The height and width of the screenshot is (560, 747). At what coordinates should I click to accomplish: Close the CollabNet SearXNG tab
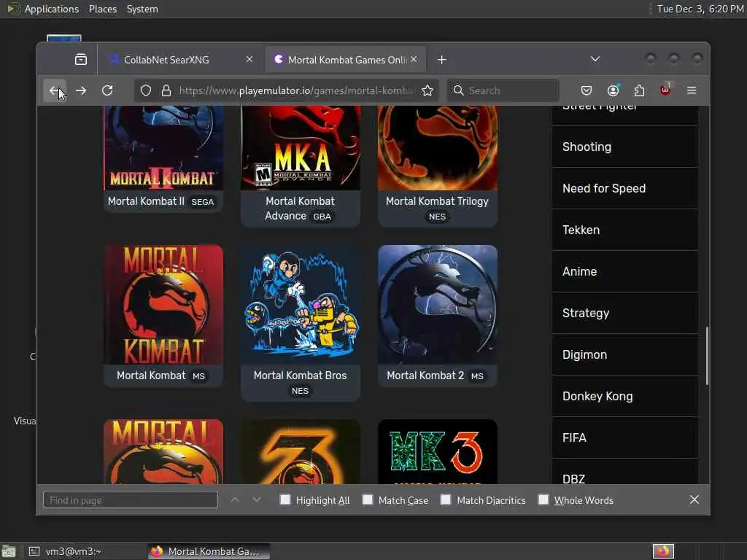coord(249,60)
